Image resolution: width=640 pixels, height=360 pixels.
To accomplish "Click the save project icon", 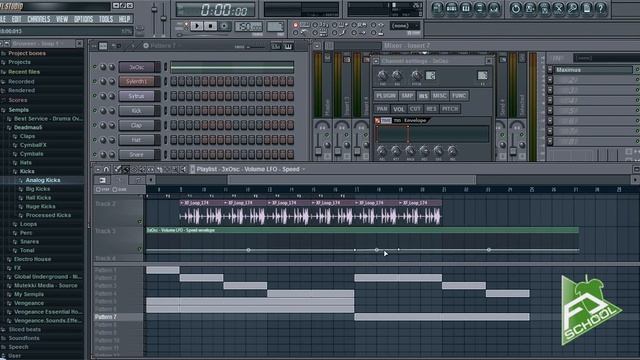I will 530,8.
